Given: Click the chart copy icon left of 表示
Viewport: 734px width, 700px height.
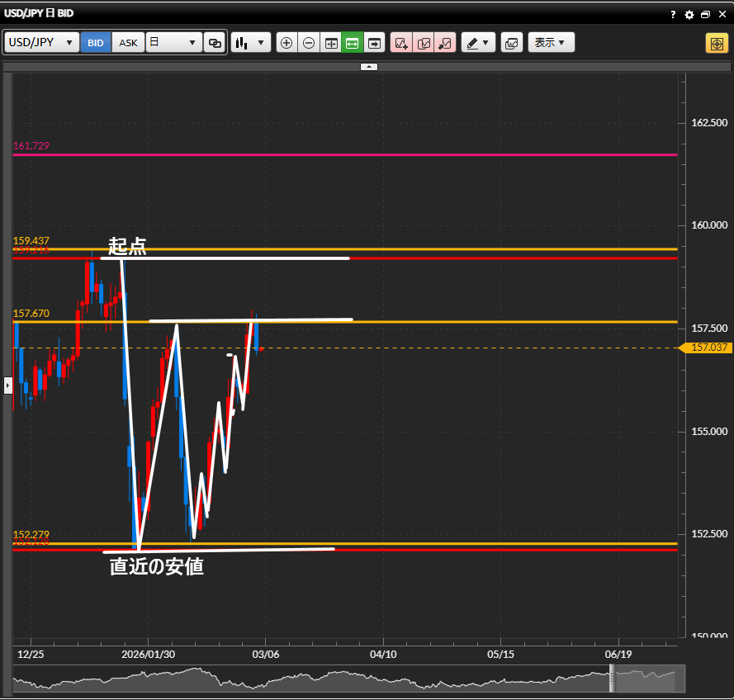Looking at the screenshot, I should [x=511, y=43].
